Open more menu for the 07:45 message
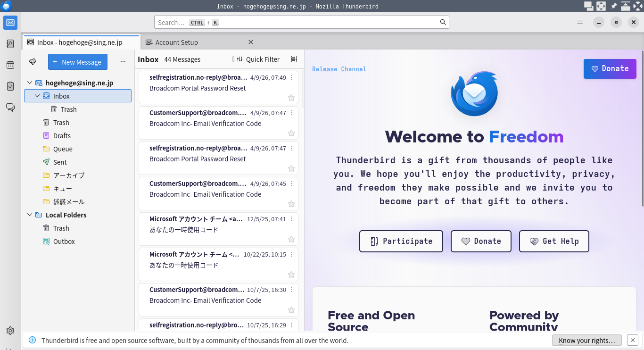Viewport: 644px width, 350px height. tap(291, 183)
